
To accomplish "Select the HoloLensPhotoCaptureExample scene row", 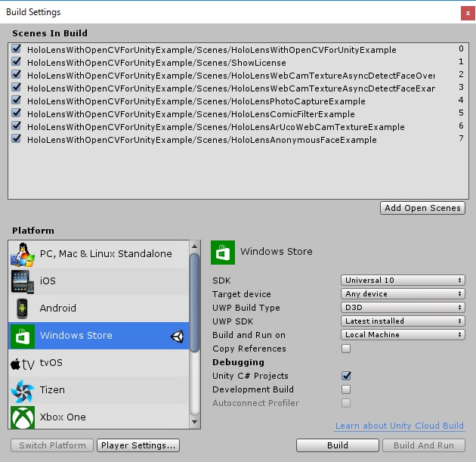I will point(238,101).
